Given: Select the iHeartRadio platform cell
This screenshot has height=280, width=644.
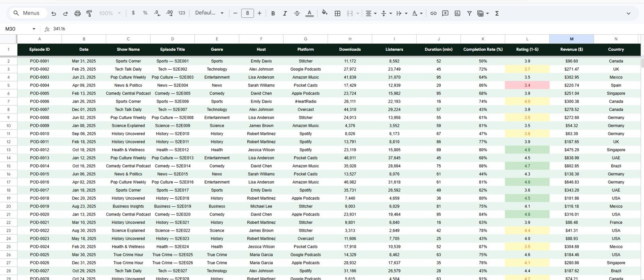Looking at the screenshot, I should (x=305, y=101).
